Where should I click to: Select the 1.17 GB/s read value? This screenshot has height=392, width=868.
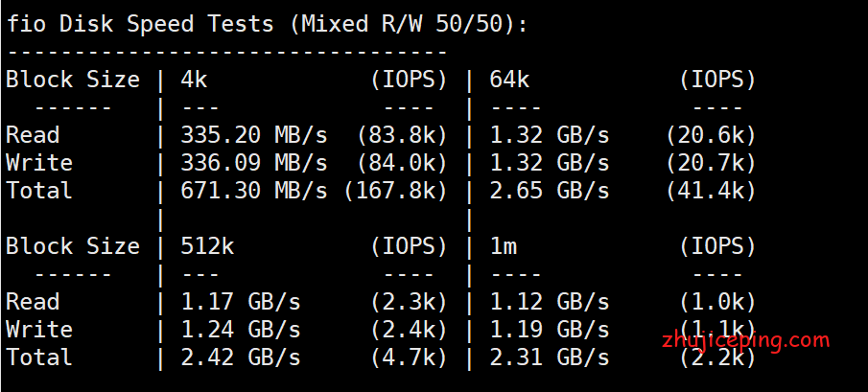(241, 302)
